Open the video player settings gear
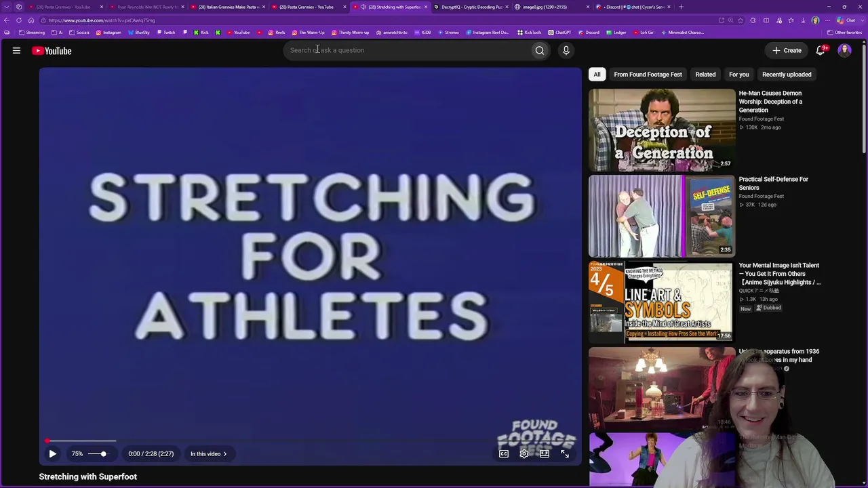The image size is (868, 488). (x=524, y=454)
